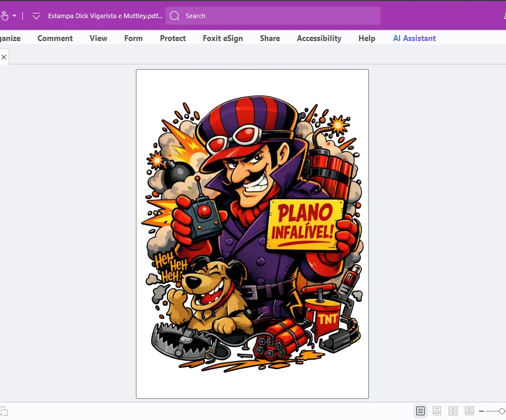Switch to facing two-page view

(453, 411)
